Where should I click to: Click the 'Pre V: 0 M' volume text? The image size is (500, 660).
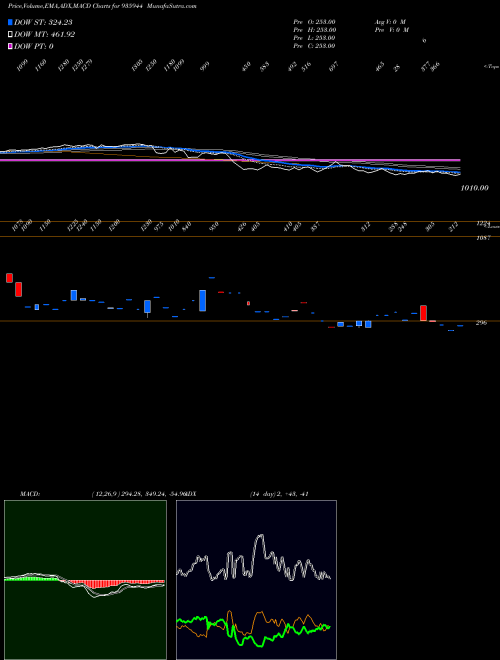coord(393,30)
